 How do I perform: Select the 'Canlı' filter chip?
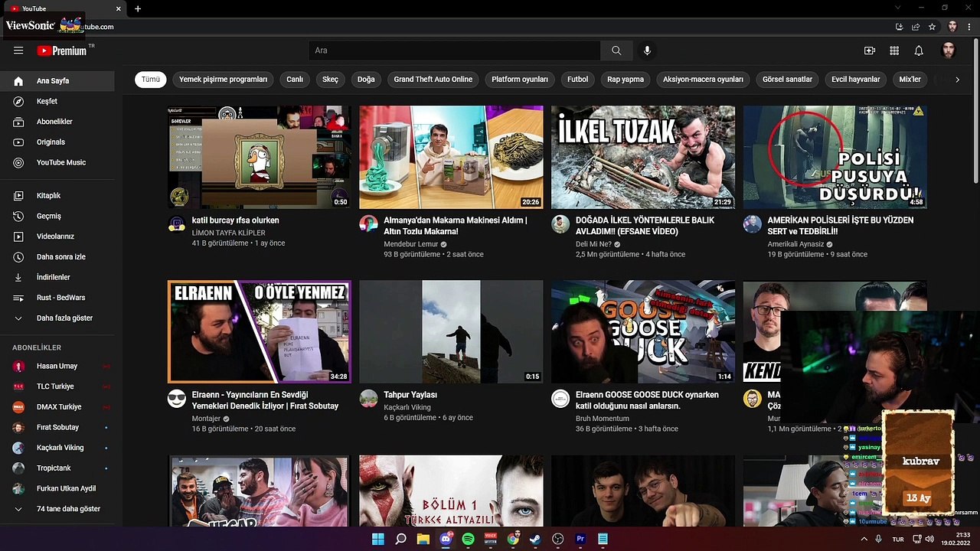point(295,79)
